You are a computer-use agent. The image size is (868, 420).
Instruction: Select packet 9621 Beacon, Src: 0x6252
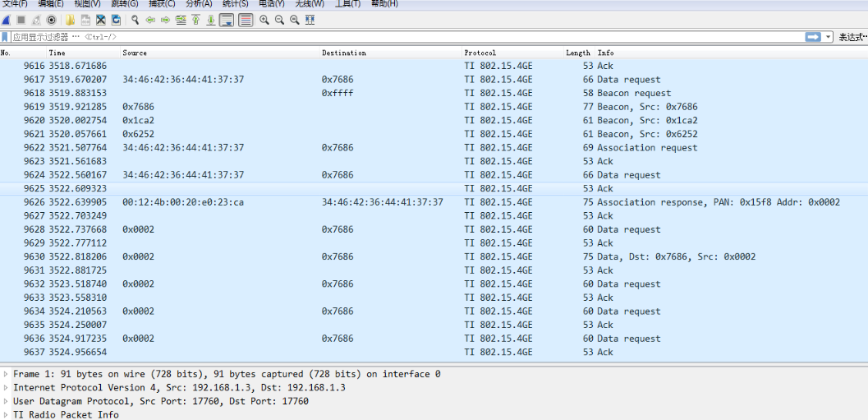434,134
